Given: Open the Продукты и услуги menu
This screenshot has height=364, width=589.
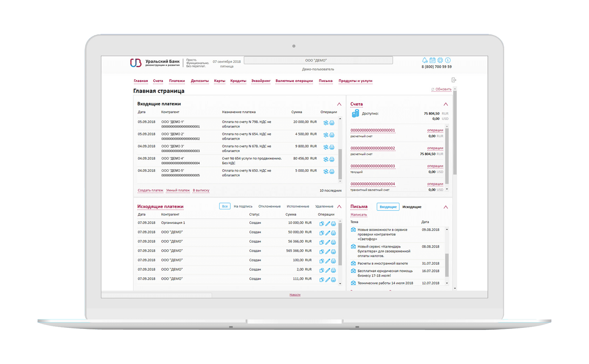Looking at the screenshot, I should click(x=356, y=81).
